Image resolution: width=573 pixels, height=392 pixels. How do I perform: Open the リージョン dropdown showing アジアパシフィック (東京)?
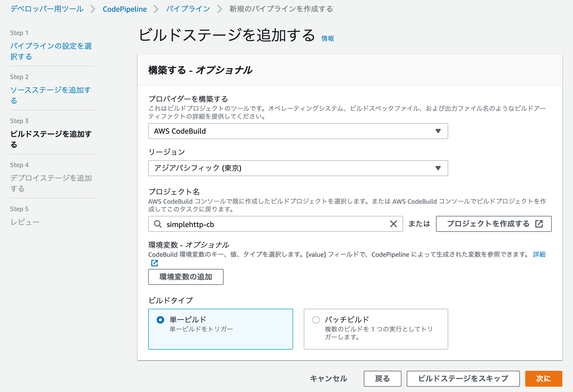297,168
